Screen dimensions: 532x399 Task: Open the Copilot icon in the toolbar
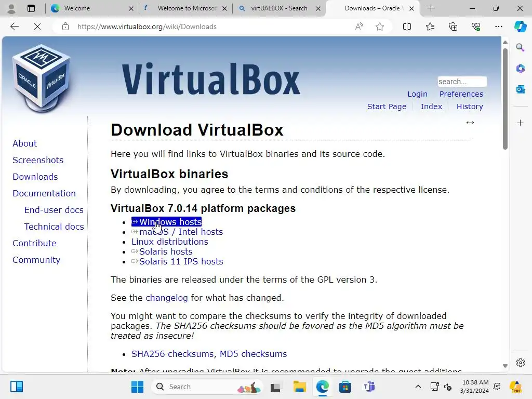[x=520, y=26]
